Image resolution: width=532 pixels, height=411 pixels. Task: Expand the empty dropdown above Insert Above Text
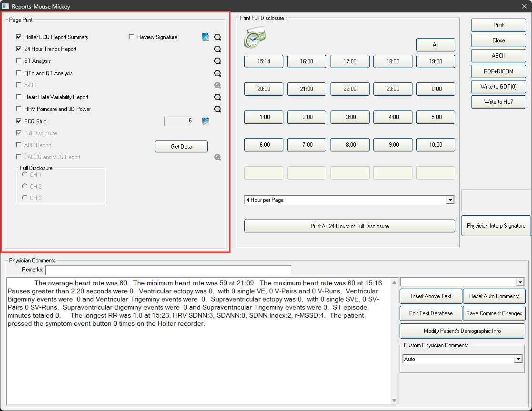(520, 282)
